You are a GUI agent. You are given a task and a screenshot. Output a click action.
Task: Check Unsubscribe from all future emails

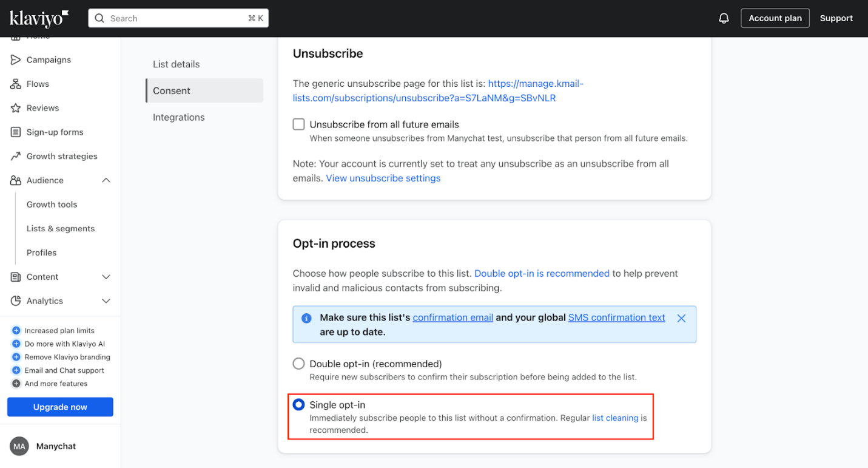[x=298, y=124]
